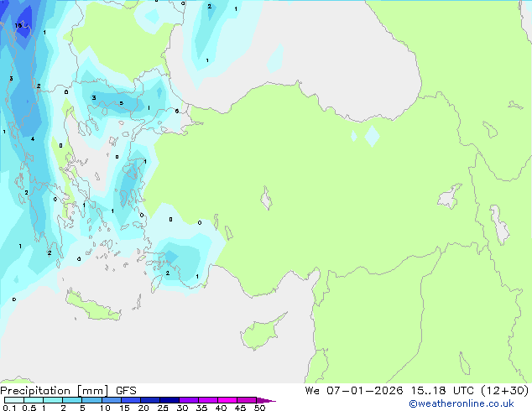The height and width of the screenshot is (411, 532).
Task: Click the 0.1–0.5 mm lightest cyan legend swatch
Action: 14,400
